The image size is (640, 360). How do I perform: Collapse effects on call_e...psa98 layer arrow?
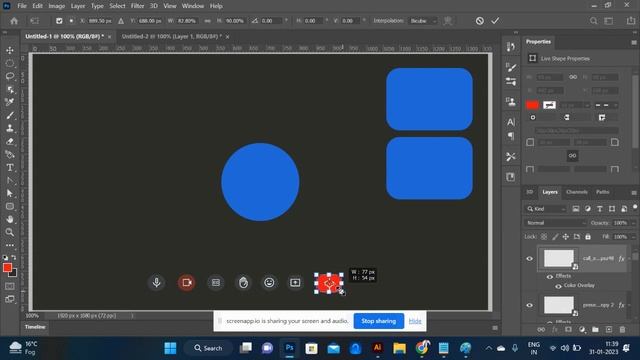coord(630,259)
